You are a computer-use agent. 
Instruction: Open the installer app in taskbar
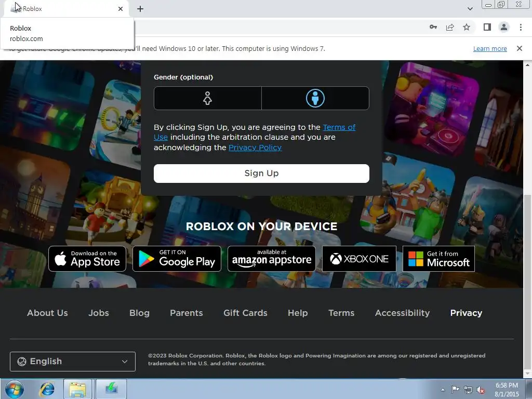coord(111,389)
